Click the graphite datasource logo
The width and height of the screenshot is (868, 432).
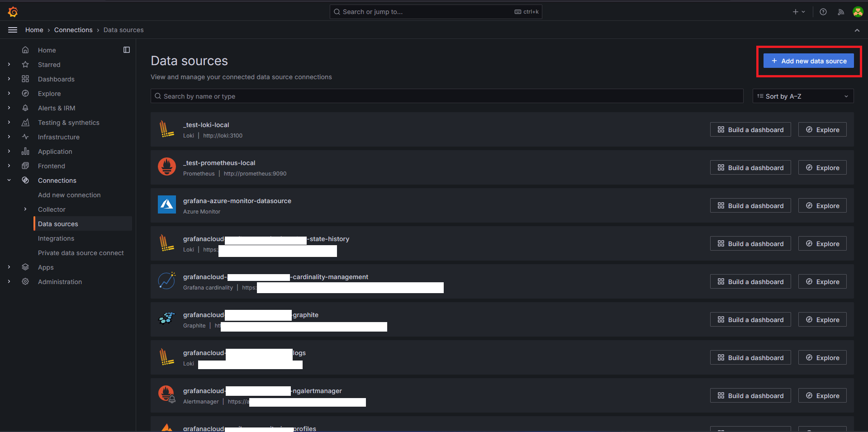click(x=167, y=318)
